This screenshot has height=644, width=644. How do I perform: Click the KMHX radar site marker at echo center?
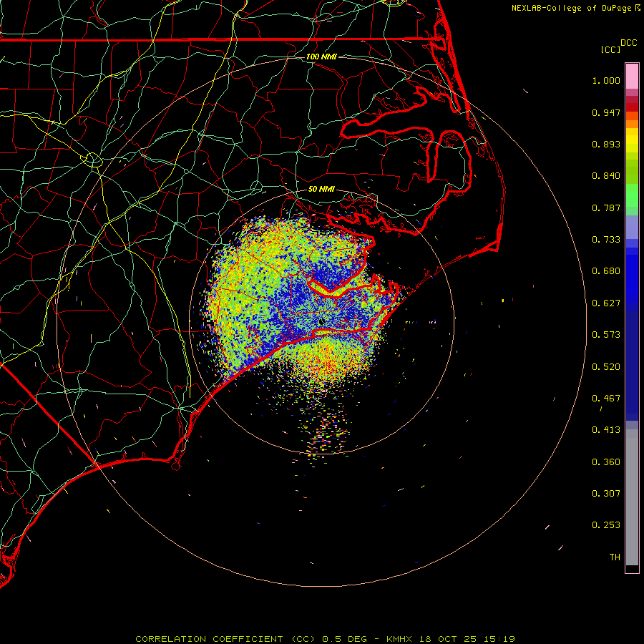(321, 321)
